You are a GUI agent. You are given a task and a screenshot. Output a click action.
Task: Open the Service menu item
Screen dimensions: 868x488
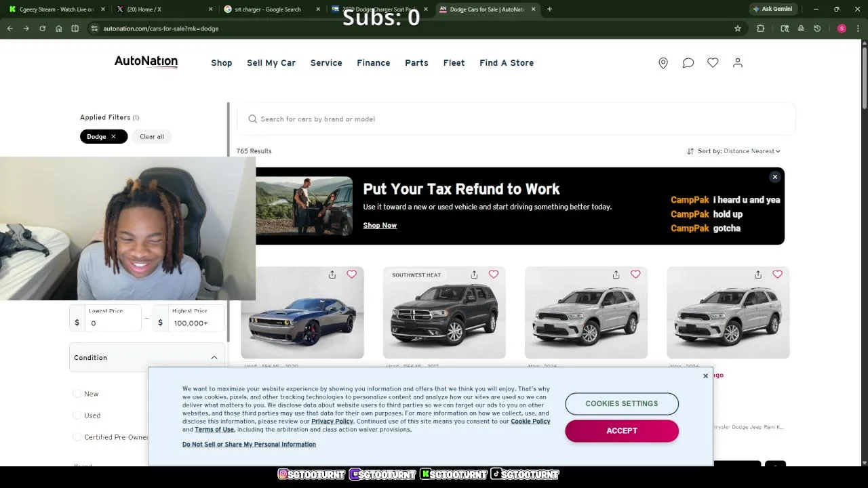326,63
